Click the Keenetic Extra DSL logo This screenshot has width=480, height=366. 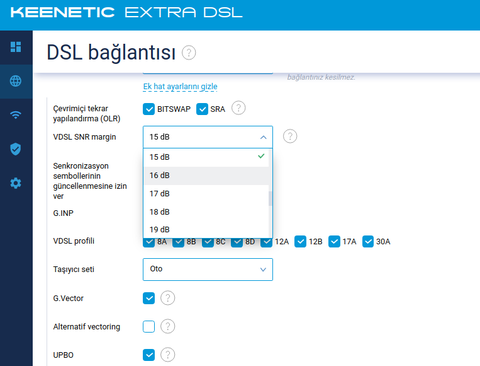[126, 13]
